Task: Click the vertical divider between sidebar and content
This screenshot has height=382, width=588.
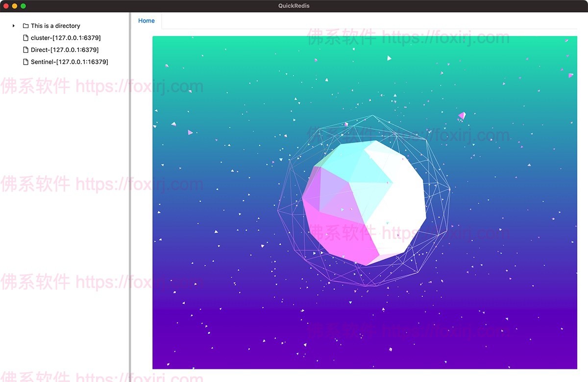Action: coord(129,196)
